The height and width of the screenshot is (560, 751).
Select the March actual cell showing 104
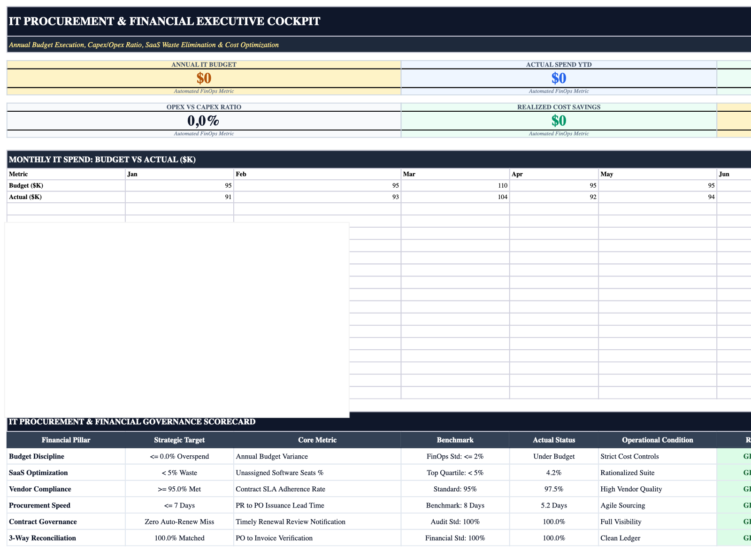pos(455,197)
